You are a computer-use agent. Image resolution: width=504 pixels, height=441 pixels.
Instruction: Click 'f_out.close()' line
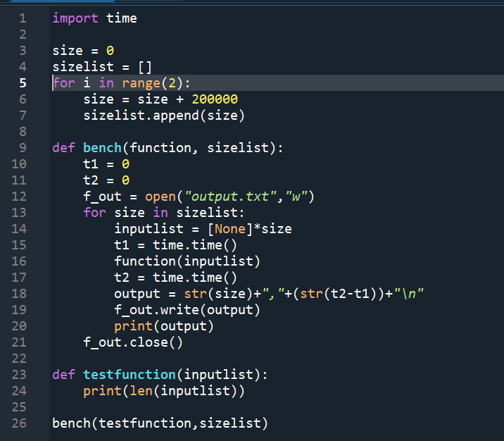tap(133, 342)
